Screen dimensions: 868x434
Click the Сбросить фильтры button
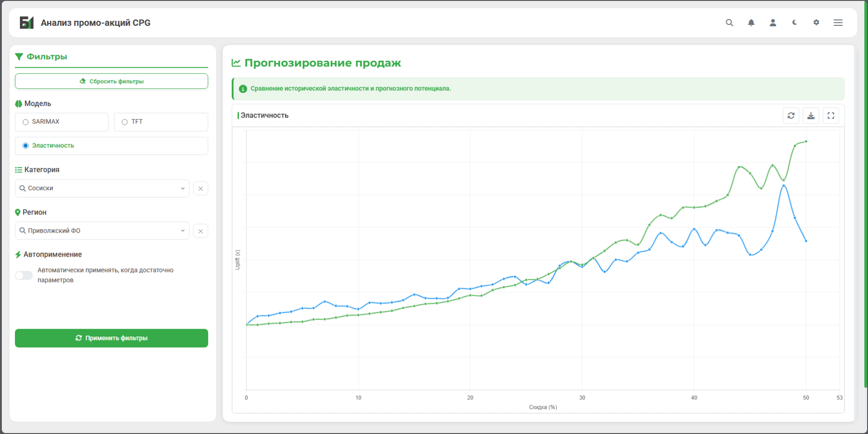click(112, 81)
